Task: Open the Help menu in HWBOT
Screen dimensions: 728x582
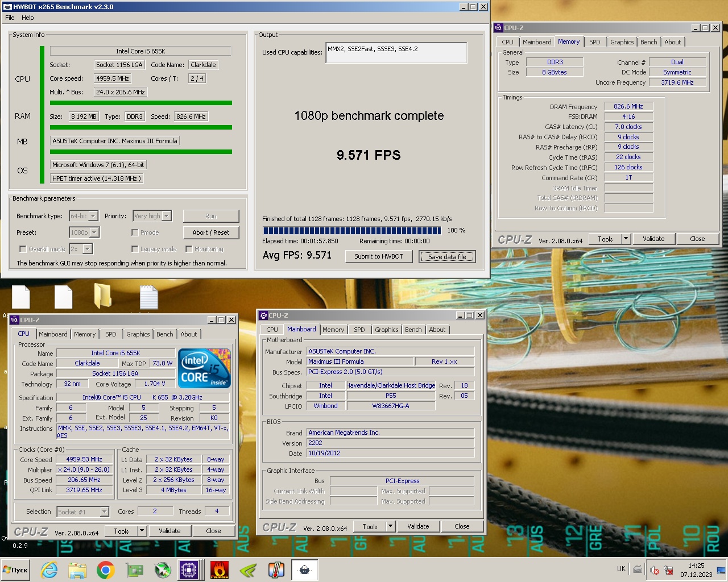Action: click(28, 18)
